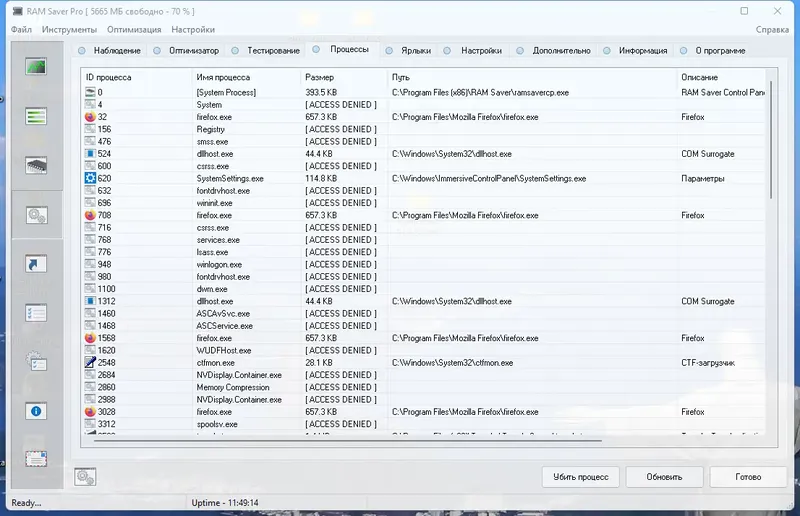Image resolution: width=800 pixels, height=516 pixels.
Task: Click the icon of process 0
Action: 90,92
